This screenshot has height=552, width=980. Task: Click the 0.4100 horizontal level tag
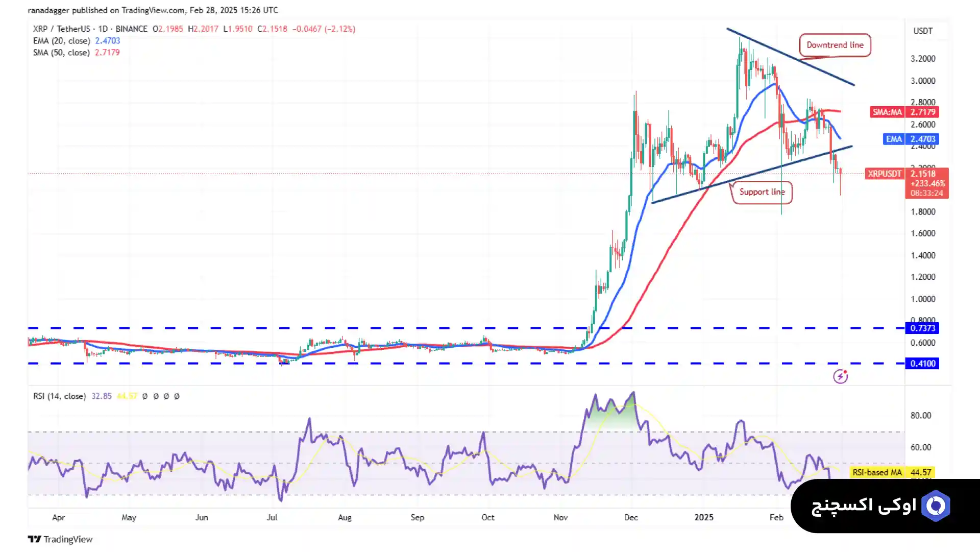(x=923, y=364)
